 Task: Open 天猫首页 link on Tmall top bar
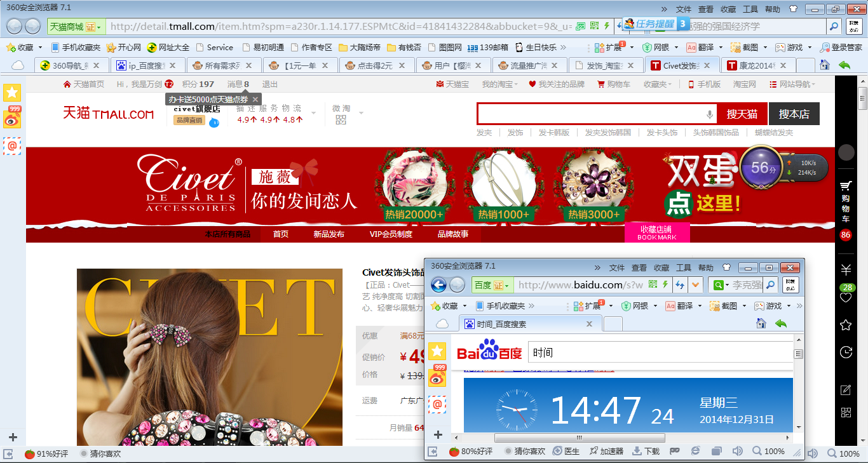point(84,84)
